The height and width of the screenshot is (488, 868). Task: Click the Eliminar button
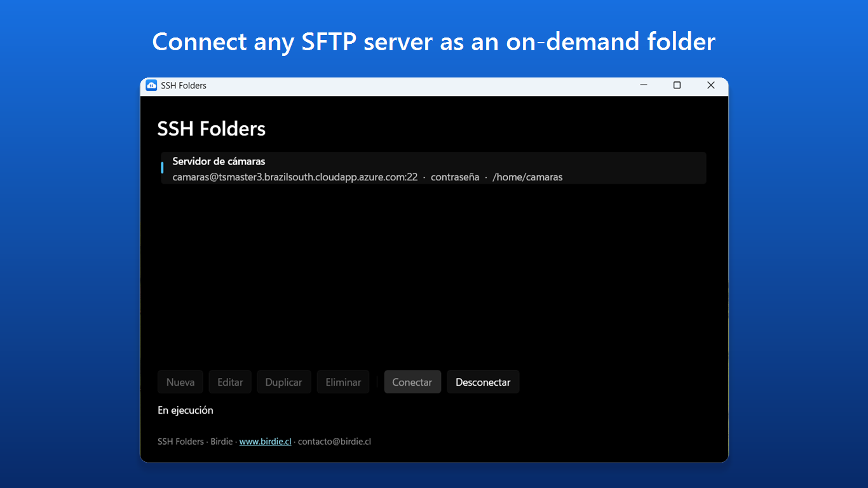tap(343, 382)
